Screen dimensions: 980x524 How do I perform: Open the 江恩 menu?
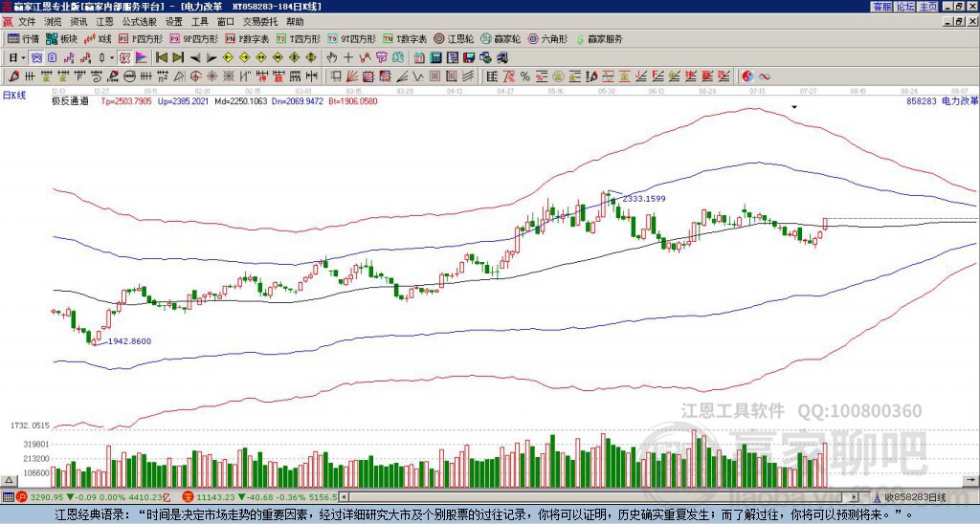click(x=104, y=22)
